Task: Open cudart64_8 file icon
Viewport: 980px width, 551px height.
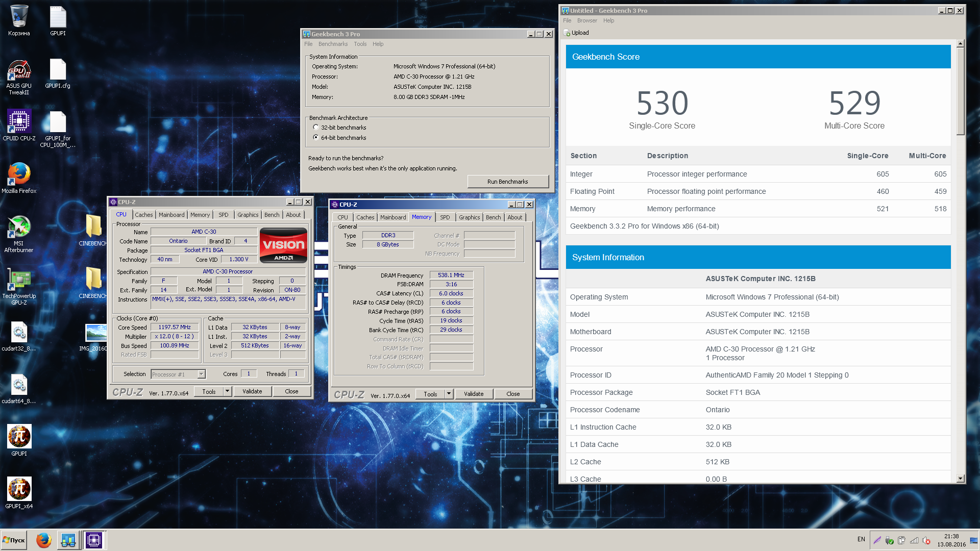Action: (19, 388)
